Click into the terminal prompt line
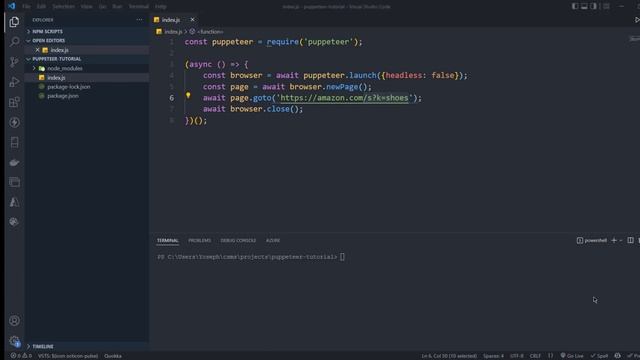 click(251, 257)
